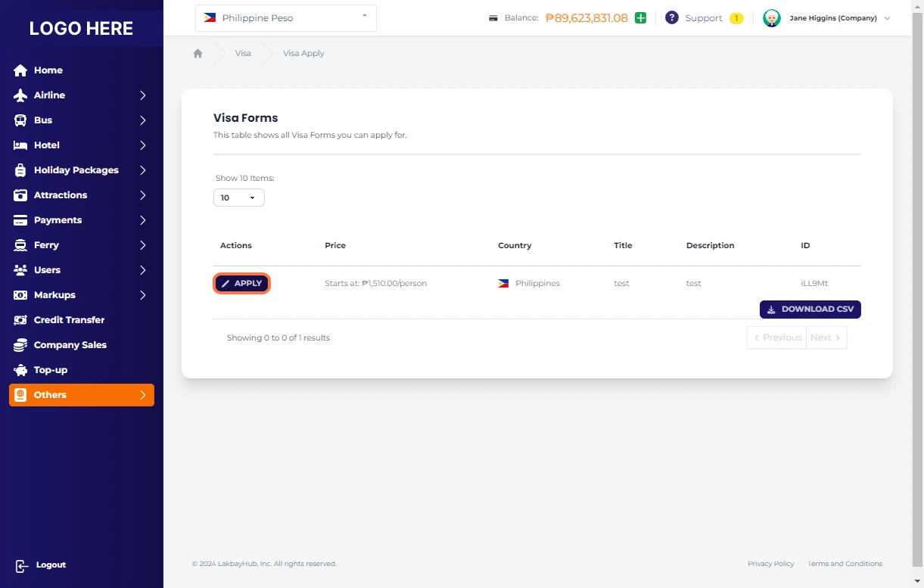924x588 pixels.
Task: Click the Visa breadcrumb link
Action: tap(243, 54)
